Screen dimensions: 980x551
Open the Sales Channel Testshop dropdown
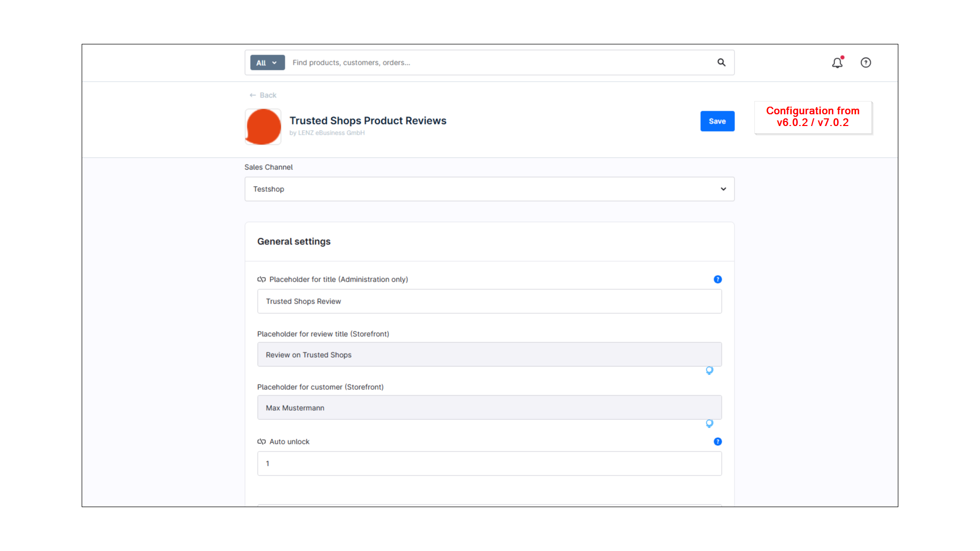pyautogui.click(x=489, y=189)
